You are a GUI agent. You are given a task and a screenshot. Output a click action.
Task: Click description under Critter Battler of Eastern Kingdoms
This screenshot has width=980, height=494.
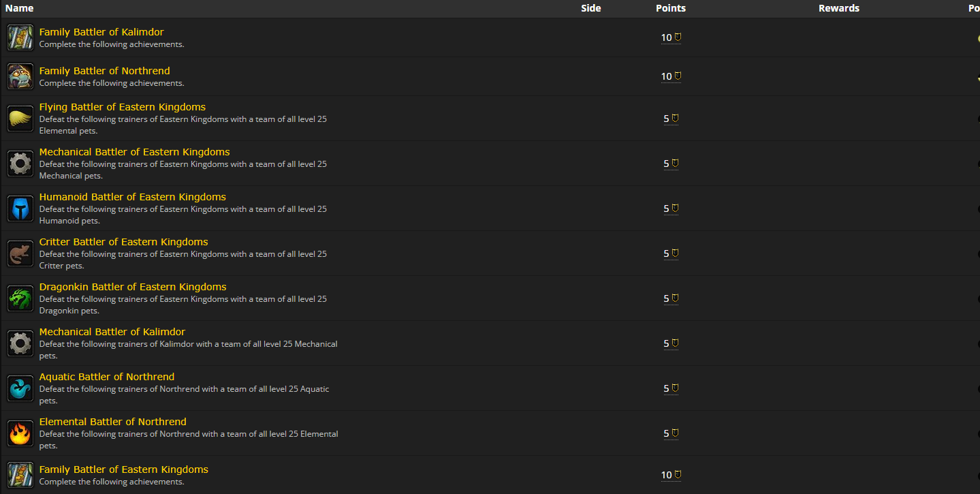183,260
